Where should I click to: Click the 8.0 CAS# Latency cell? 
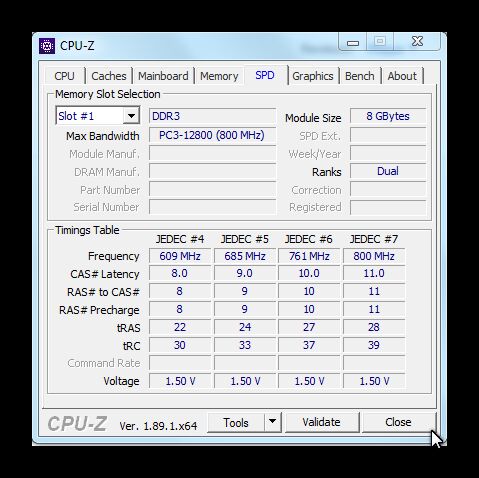(x=180, y=273)
